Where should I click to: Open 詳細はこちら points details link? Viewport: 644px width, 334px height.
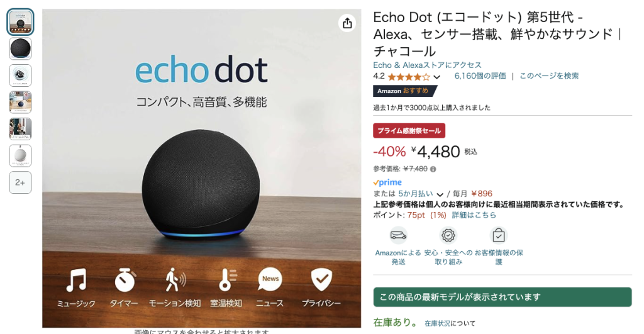[x=474, y=215]
